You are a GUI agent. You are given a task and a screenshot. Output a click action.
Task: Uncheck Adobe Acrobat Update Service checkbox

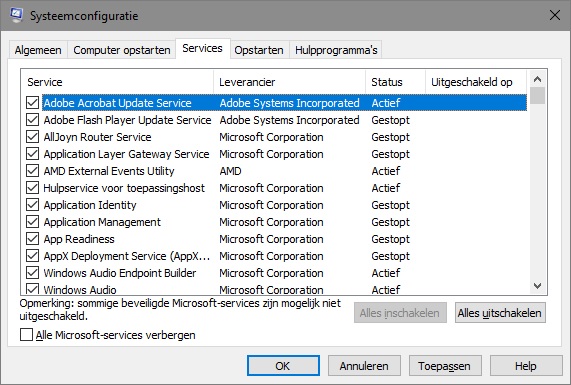(x=32, y=103)
